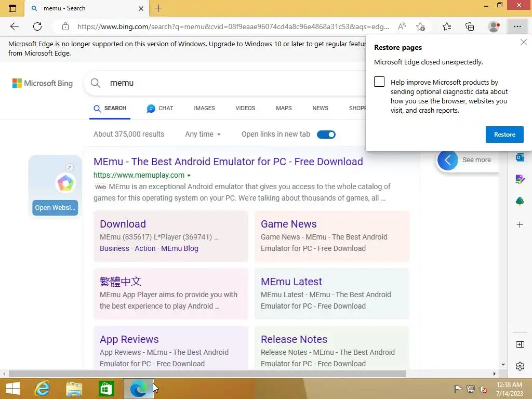Hide the sidebar panel toggle icon
Image resolution: width=532 pixels, height=399 pixels.
point(520,345)
